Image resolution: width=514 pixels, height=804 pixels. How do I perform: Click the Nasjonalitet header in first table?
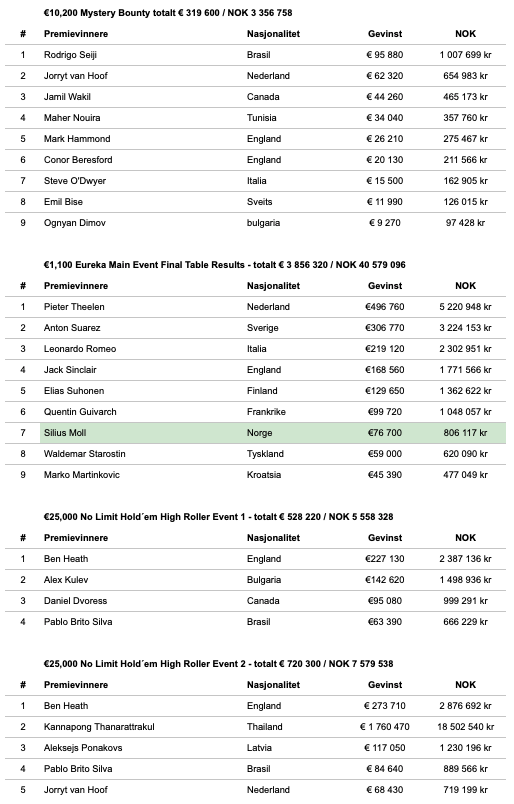pyautogui.click(x=273, y=34)
